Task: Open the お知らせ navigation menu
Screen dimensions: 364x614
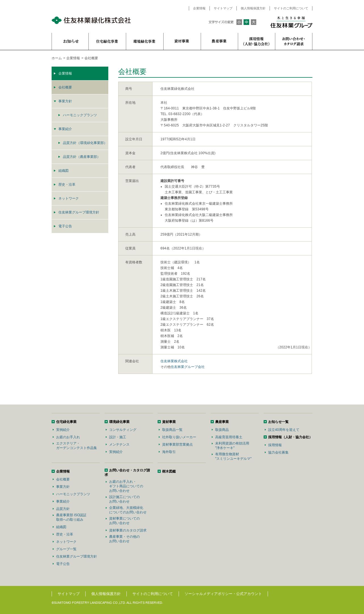Action: [x=70, y=41]
